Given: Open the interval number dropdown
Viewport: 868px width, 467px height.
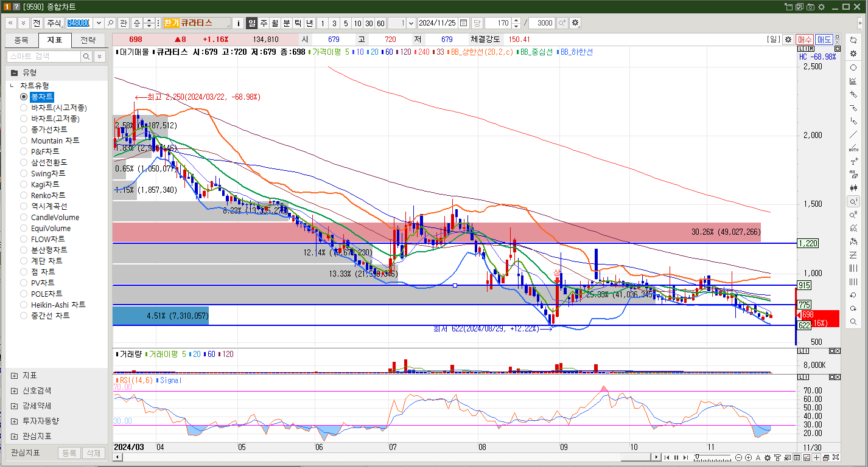Looking at the screenshot, I should (411, 22).
